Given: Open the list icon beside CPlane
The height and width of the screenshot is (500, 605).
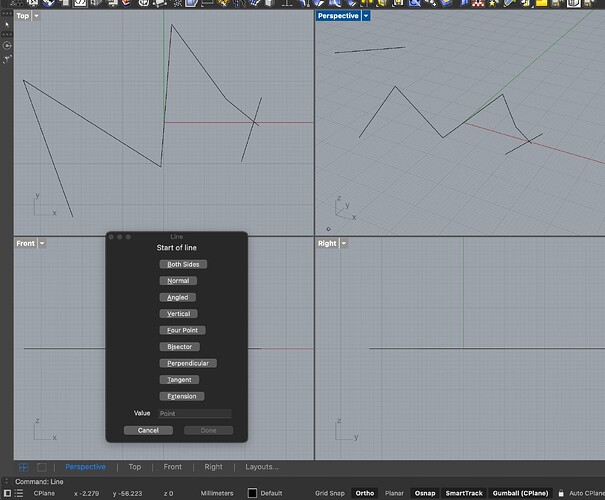Looking at the screenshot, I should tap(19, 493).
